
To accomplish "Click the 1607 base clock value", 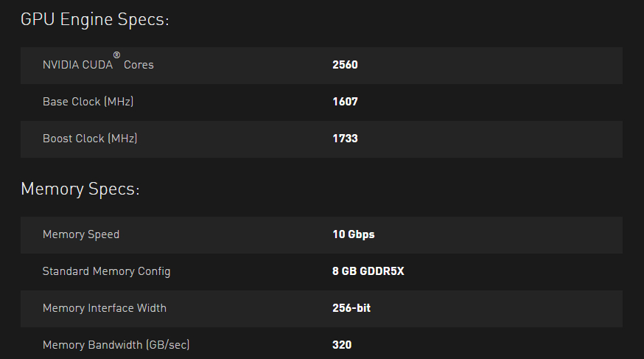I will point(345,102).
